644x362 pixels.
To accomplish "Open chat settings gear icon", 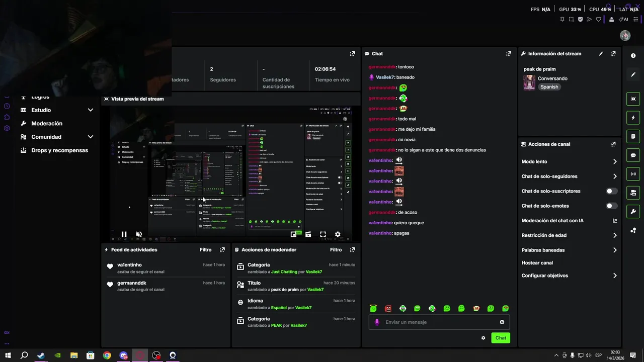I will [484, 338].
